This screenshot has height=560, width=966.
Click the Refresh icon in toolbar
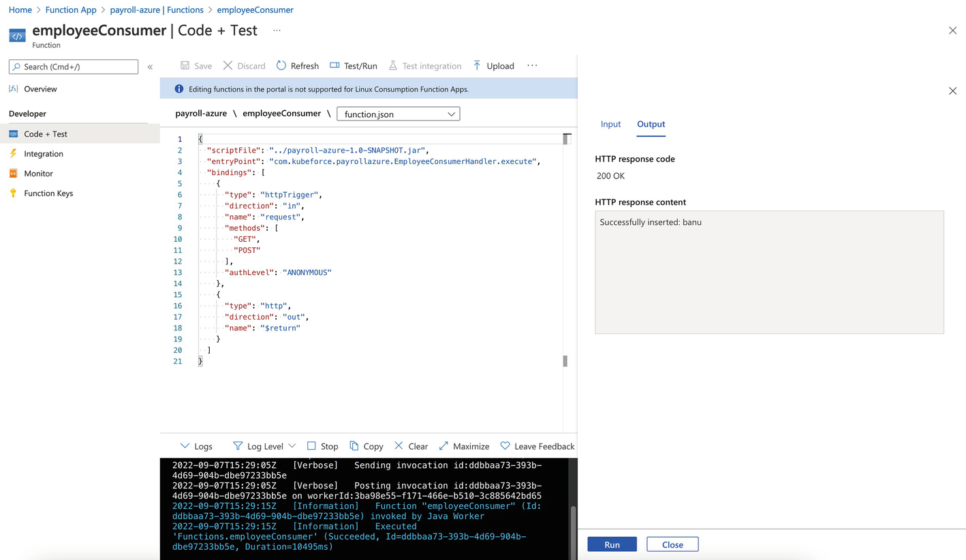point(281,65)
